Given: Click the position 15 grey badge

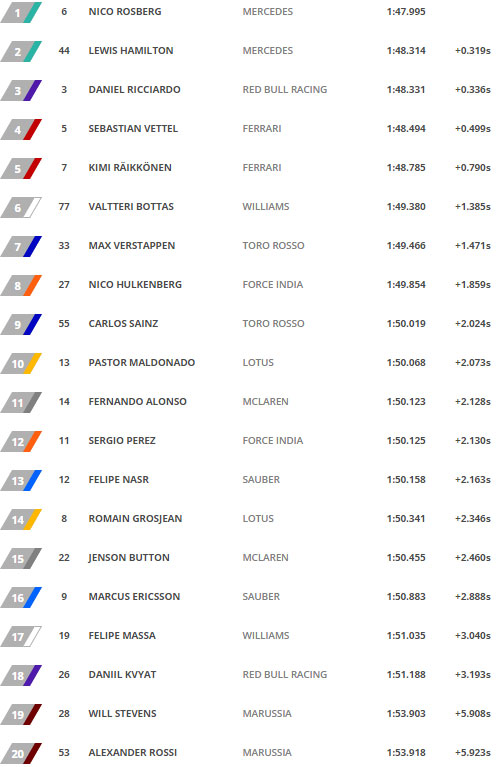Looking at the screenshot, I should (21, 559).
